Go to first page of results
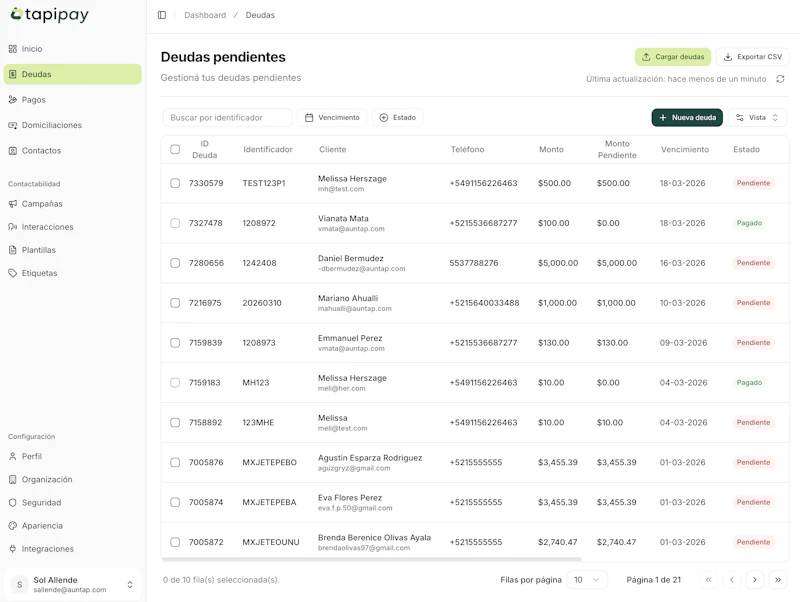 (x=708, y=580)
